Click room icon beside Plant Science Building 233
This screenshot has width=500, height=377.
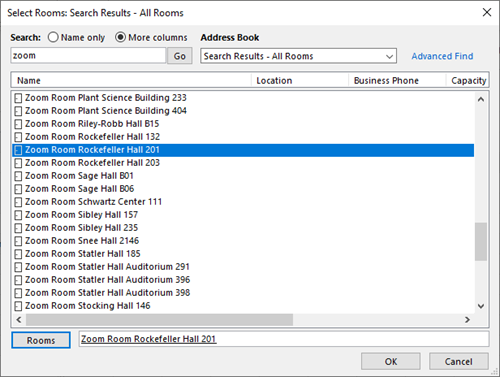18,98
